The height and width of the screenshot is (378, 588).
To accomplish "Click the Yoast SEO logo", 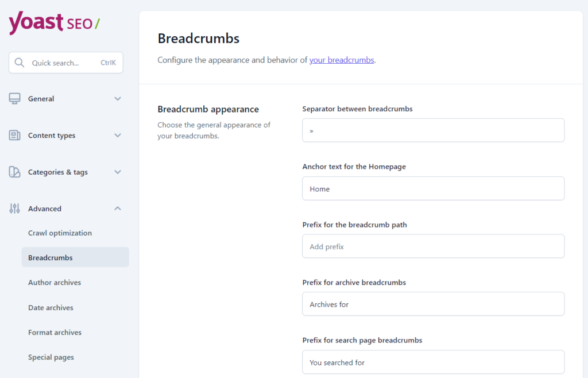I will pyautogui.click(x=55, y=23).
